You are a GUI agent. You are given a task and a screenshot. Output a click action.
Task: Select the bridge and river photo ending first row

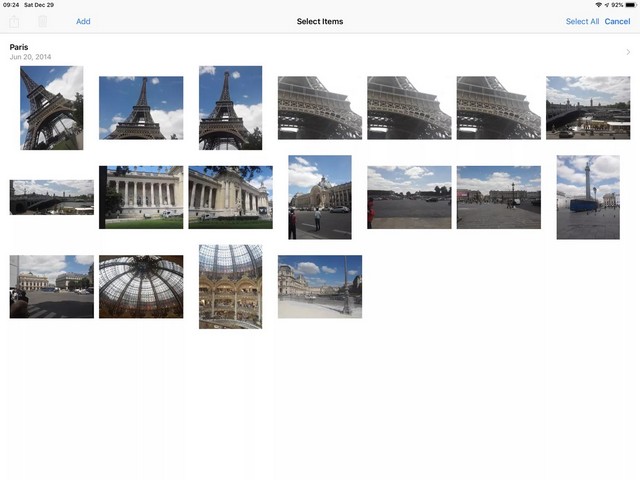tap(588, 108)
